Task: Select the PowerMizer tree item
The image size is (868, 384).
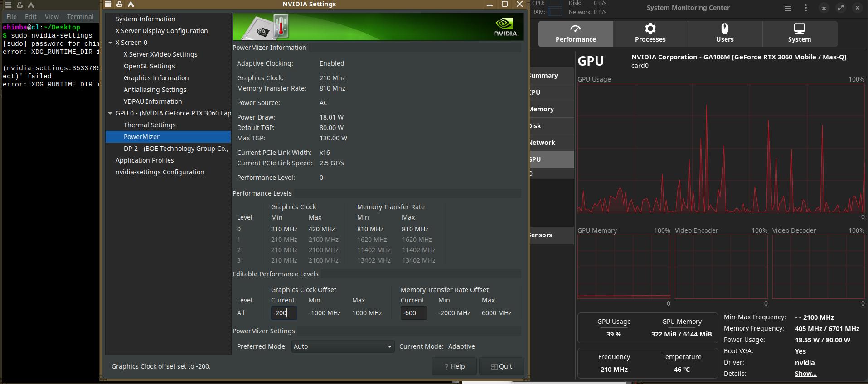Action: coord(168,137)
